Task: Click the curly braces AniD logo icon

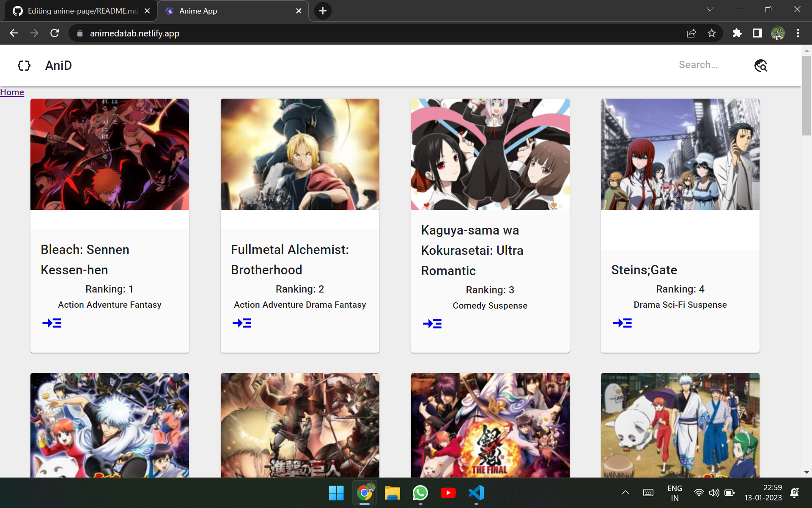Action: point(24,65)
